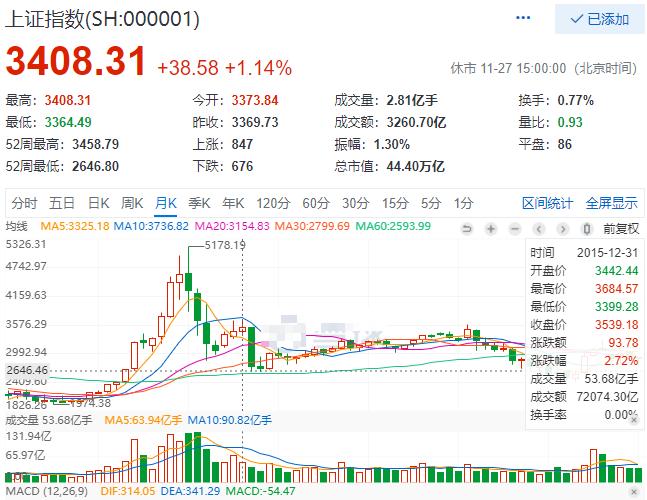Screen dimensions: 647x500
Task: Switch to the 1分 chart tab
Action: tap(463, 203)
